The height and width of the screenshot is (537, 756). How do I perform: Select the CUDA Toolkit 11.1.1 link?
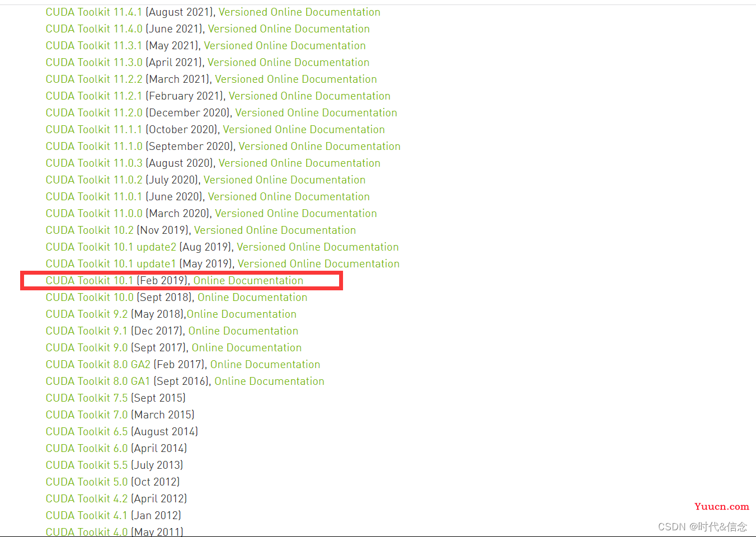click(x=94, y=129)
